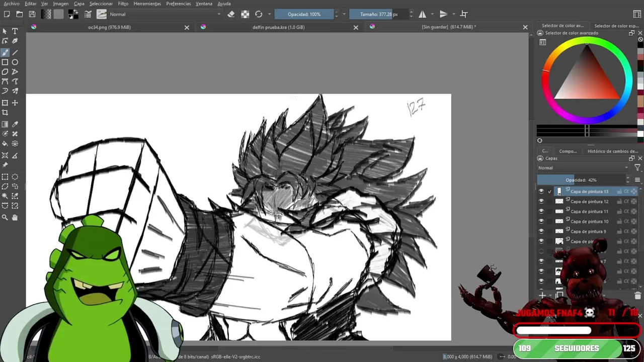Expand the reload preset arrow dropdown
Screen dimensions: 644x362
coord(270,14)
